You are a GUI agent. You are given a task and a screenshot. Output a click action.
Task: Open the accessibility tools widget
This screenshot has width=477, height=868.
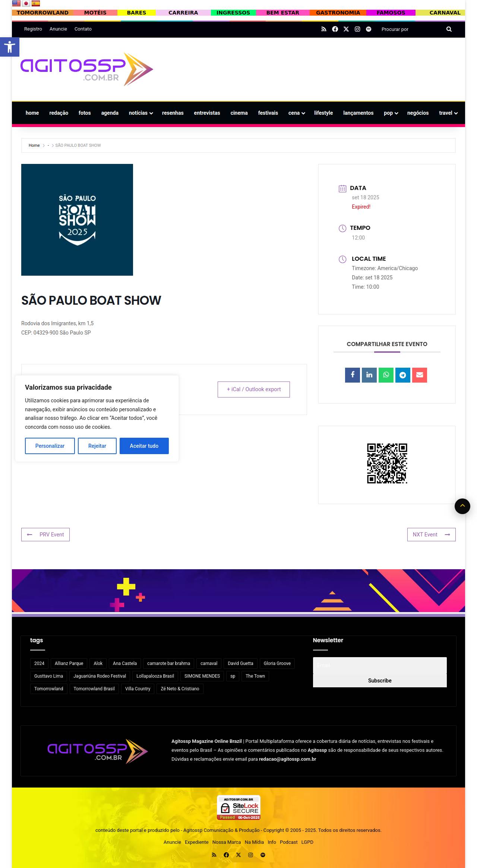10,47
